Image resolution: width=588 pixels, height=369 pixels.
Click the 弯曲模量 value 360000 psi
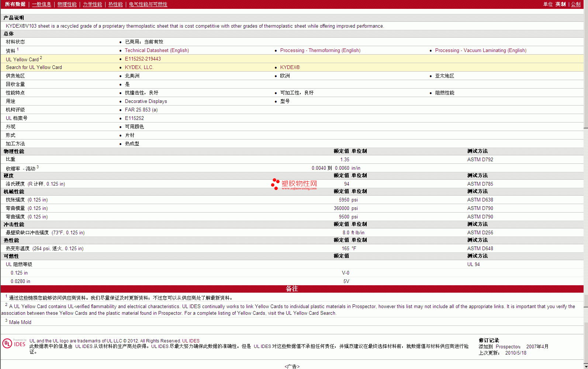pos(346,208)
